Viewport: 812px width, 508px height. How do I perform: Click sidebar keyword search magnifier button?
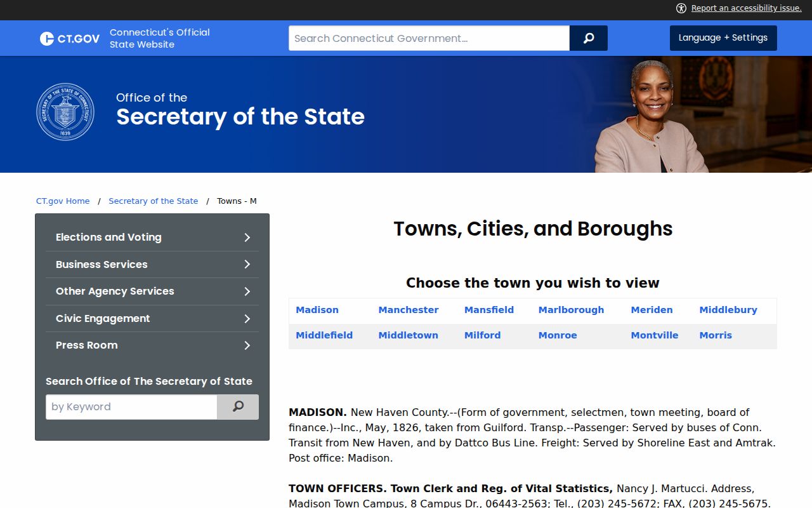point(238,407)
